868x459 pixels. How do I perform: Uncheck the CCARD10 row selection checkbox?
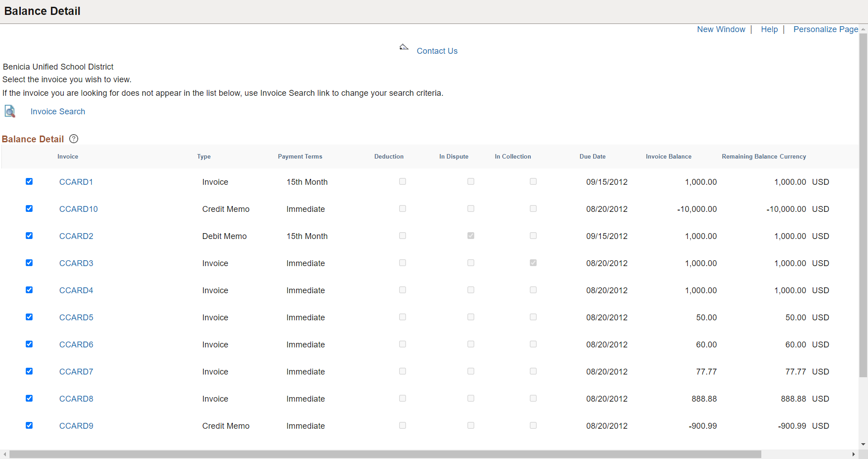(29, 209)
